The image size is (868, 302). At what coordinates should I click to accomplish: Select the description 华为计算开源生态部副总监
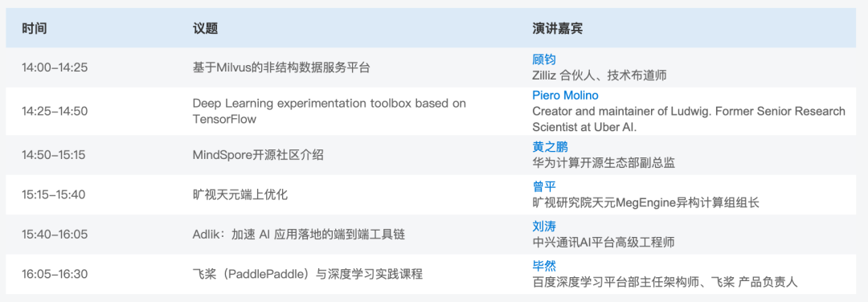coord(604,163)
